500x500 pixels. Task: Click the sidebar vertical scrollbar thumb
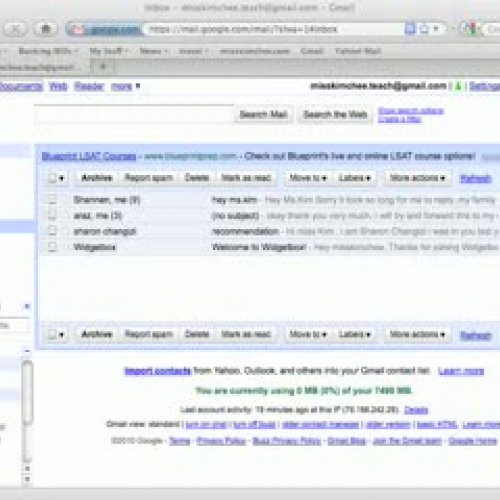(28, 393)
